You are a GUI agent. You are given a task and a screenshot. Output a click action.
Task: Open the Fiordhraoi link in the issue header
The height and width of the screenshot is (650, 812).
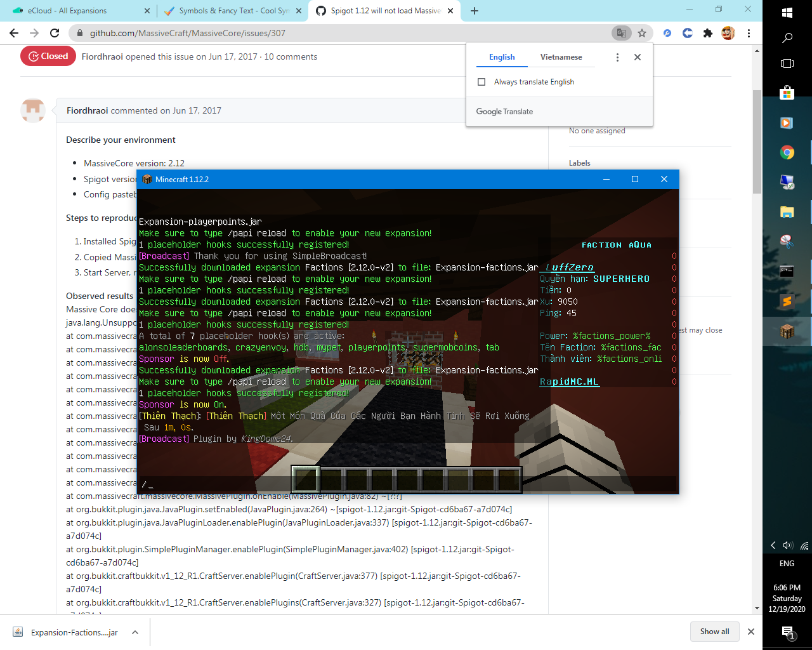[102, 56]
